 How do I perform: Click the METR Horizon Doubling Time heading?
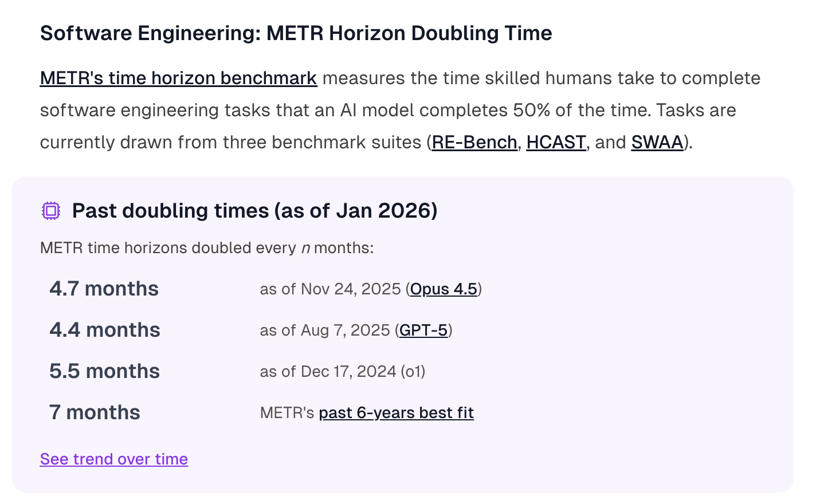pyautogui.click(x=296, y=33)
